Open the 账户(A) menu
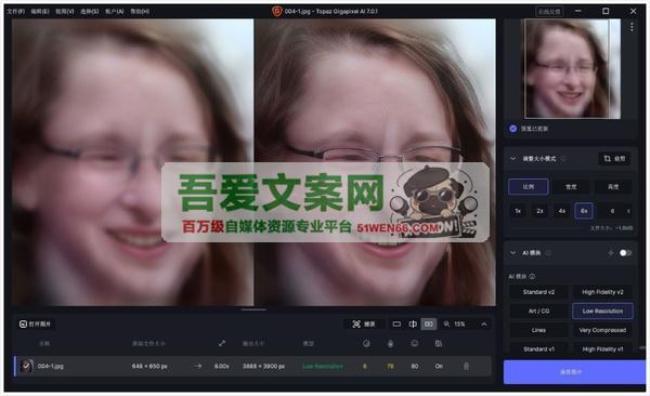 [x=114, y=12]
